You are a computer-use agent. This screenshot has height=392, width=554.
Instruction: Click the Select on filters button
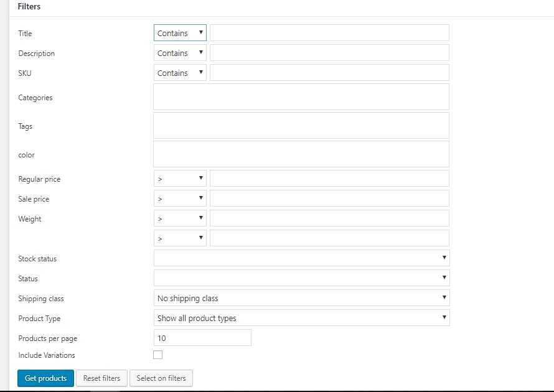(x=161, y=378)
